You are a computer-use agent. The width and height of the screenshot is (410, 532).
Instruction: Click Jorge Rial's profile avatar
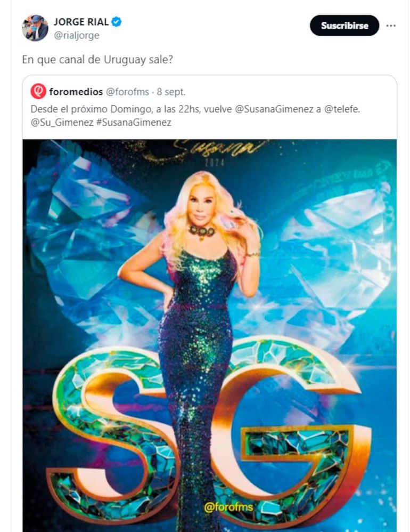point(35,28)
